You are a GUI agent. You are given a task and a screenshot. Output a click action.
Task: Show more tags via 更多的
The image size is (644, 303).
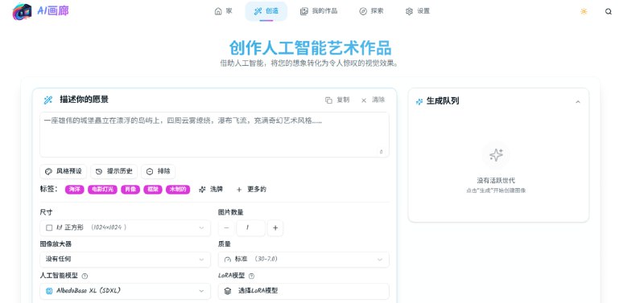click(251, 190)
